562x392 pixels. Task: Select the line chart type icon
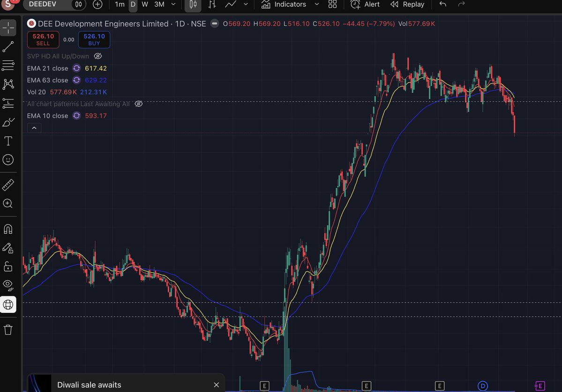231,4
